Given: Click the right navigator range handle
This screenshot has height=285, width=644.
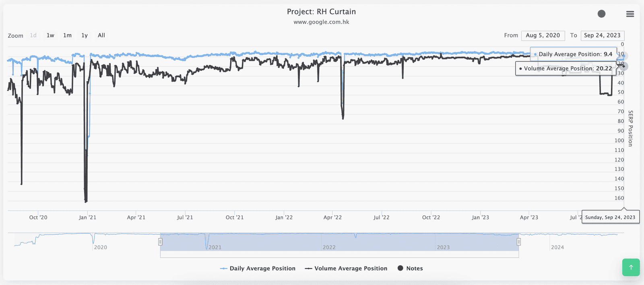Looking at the screenshot, I should tap(519, 242).
